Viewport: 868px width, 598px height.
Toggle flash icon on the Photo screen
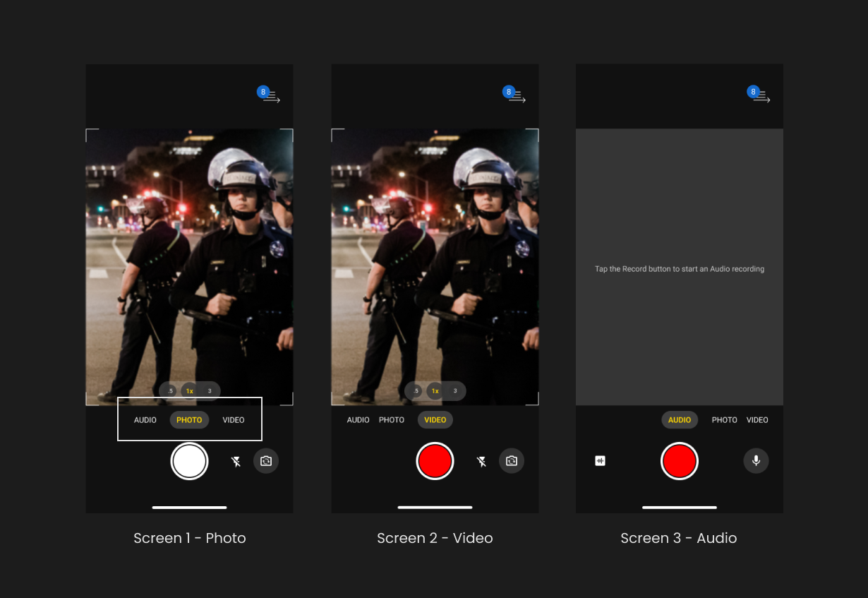point(236,462)
